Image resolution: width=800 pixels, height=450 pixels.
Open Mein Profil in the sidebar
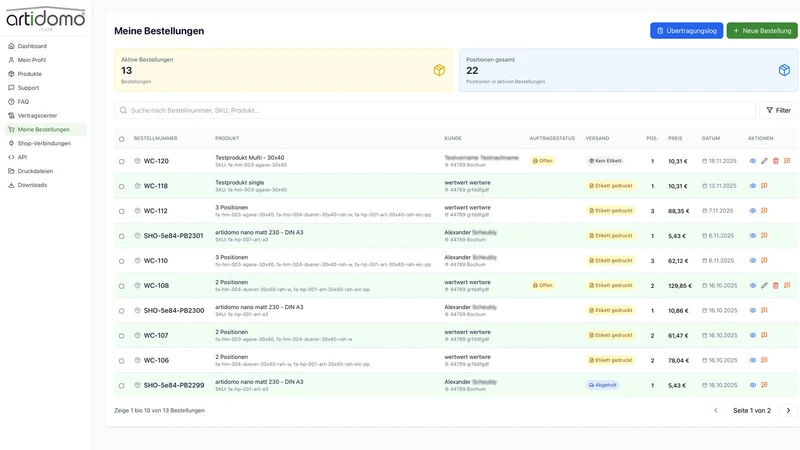(45, 60)
